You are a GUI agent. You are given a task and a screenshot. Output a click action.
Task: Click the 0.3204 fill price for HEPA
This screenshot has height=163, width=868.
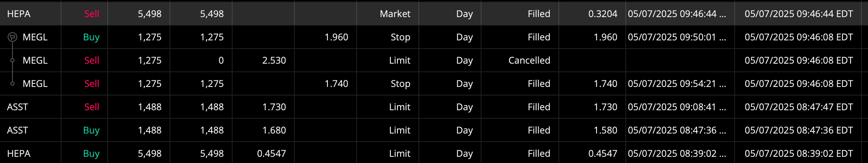[x=602, y=14]
